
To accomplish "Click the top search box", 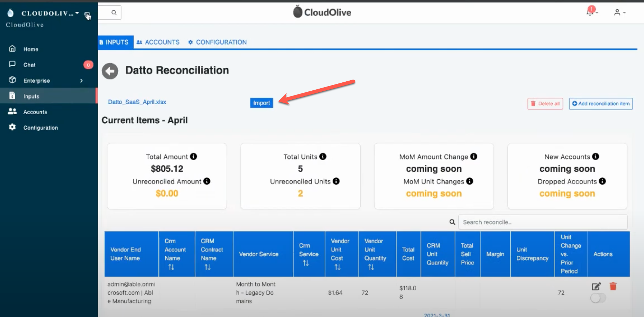I will tap(110, 13).
